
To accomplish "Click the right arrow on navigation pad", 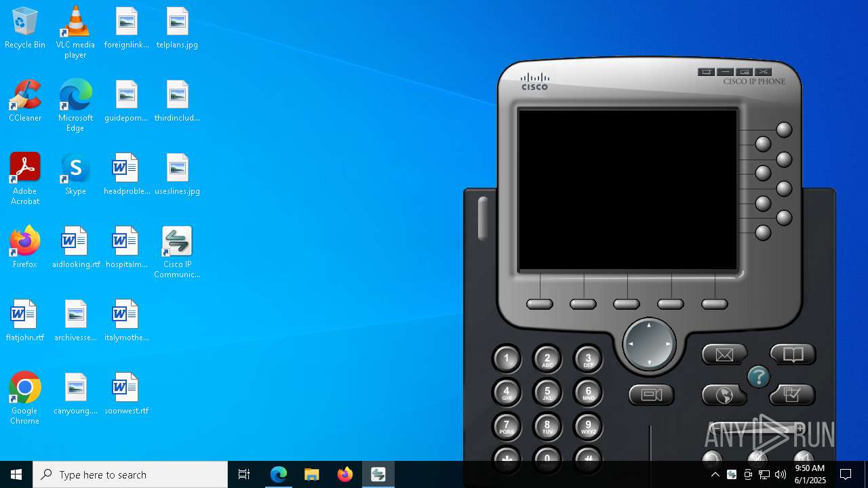I will point(668,344).
